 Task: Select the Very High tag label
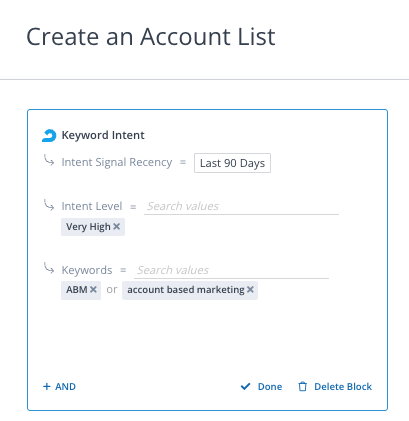click(x=88, y=227)
